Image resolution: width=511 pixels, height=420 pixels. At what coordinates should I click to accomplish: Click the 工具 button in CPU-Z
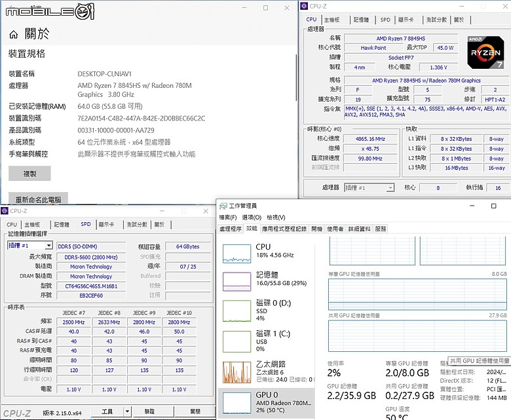click(107, 411)
